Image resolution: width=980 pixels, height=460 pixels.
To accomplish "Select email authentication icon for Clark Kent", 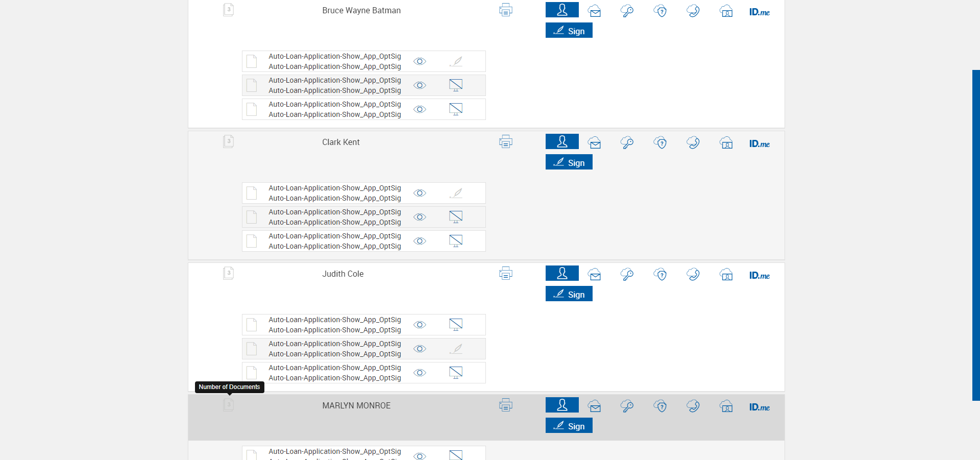I will [594, 143].
